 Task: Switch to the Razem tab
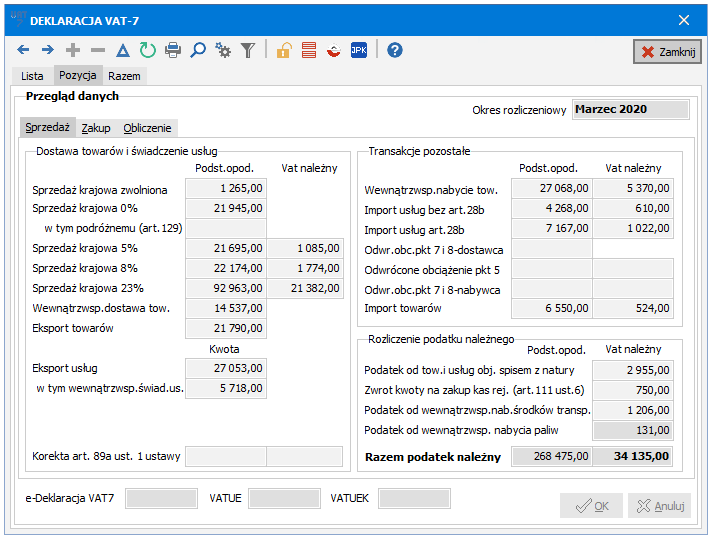[x=124, y=76]
